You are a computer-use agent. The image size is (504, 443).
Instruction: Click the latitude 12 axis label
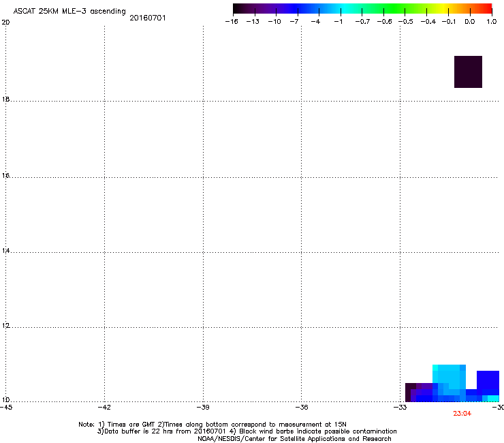tap(5, 326)
